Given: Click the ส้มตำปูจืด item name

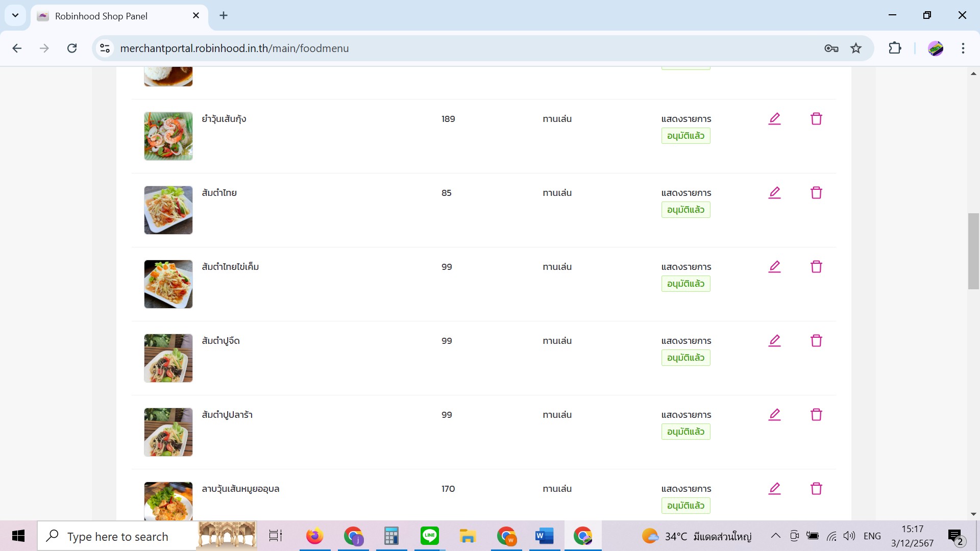Looking at the screenshot, I should pos(220,341).
